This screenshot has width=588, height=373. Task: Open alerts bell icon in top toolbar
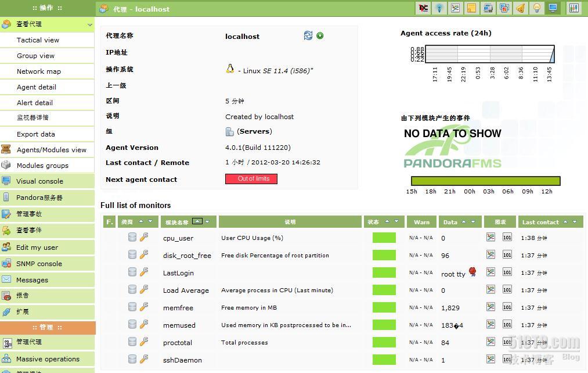coord(521,8)
